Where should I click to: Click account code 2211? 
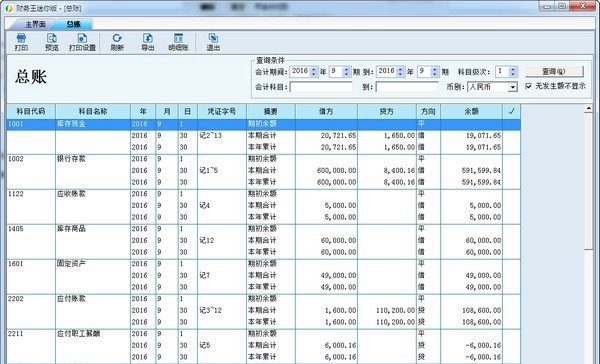[x=16, y=333]
